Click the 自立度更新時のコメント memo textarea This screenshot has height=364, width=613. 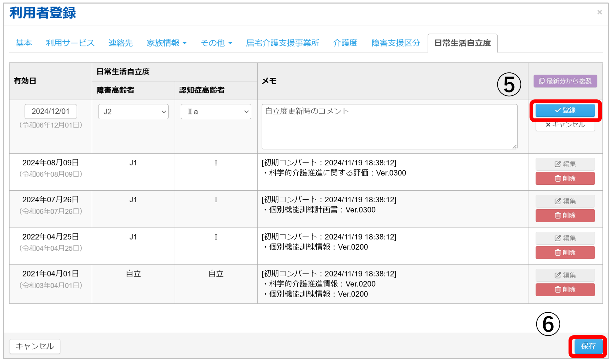coord(389,126)
